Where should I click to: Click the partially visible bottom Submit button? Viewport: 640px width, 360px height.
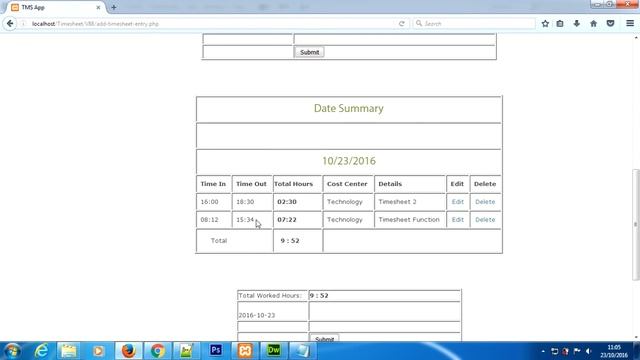tap(324, 338)
